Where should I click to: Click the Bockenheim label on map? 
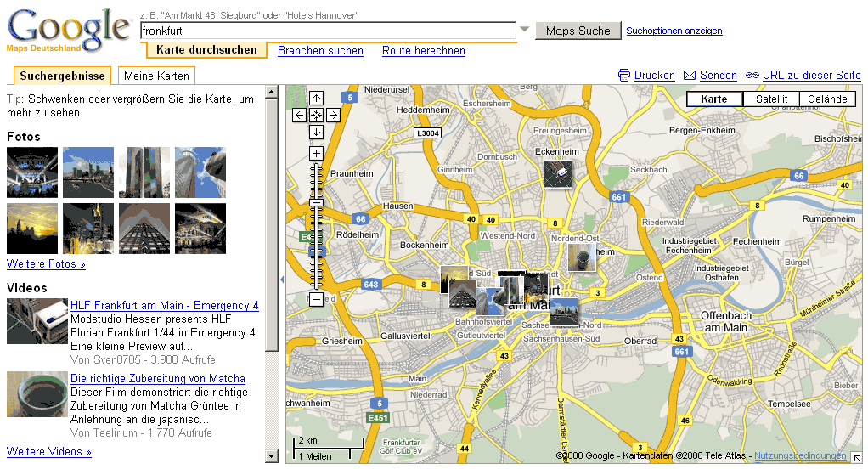[425, 245]
